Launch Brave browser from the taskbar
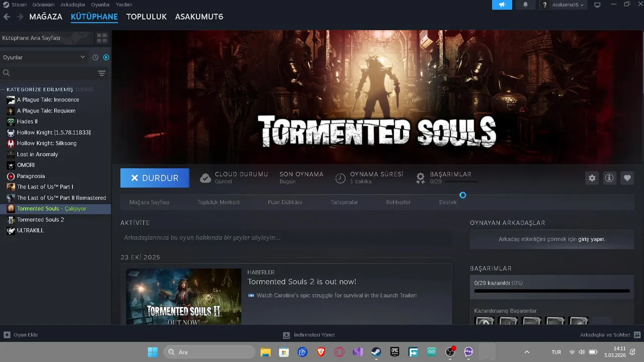 [321, 352]
